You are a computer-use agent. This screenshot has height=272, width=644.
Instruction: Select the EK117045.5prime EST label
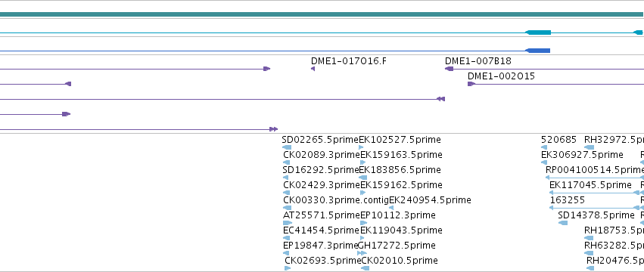tap(590, 185)
